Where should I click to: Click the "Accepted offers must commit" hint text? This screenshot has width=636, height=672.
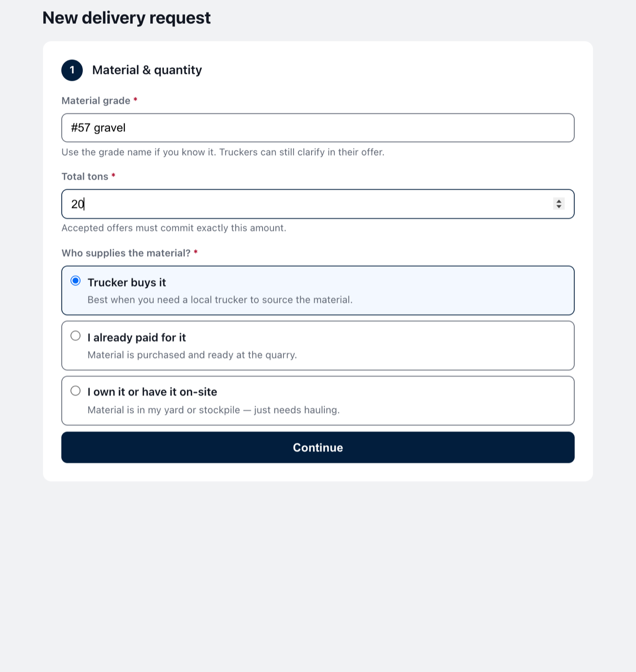[x=174, y=228]
